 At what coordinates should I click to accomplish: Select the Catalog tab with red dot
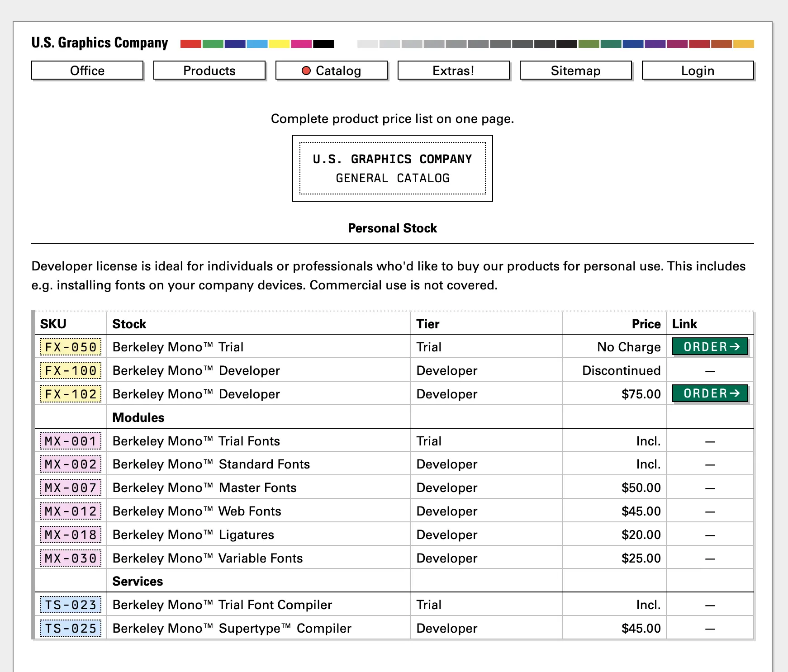point(332,71)
